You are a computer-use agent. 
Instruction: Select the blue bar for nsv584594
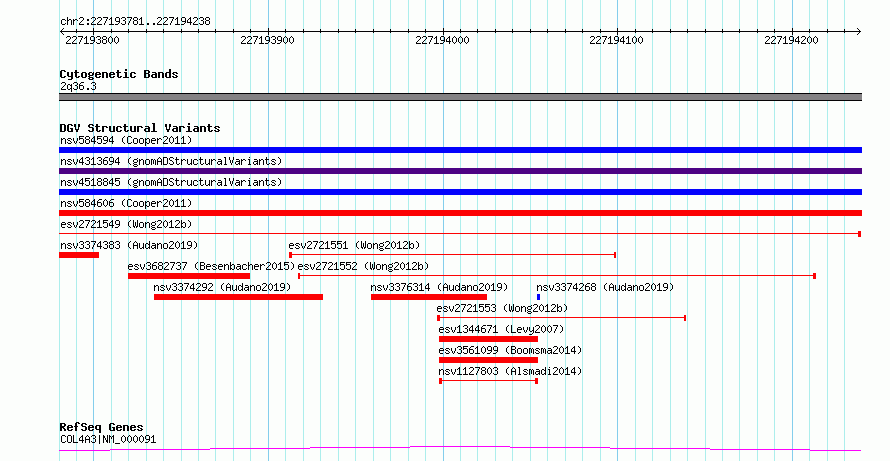tap(460, 150)
